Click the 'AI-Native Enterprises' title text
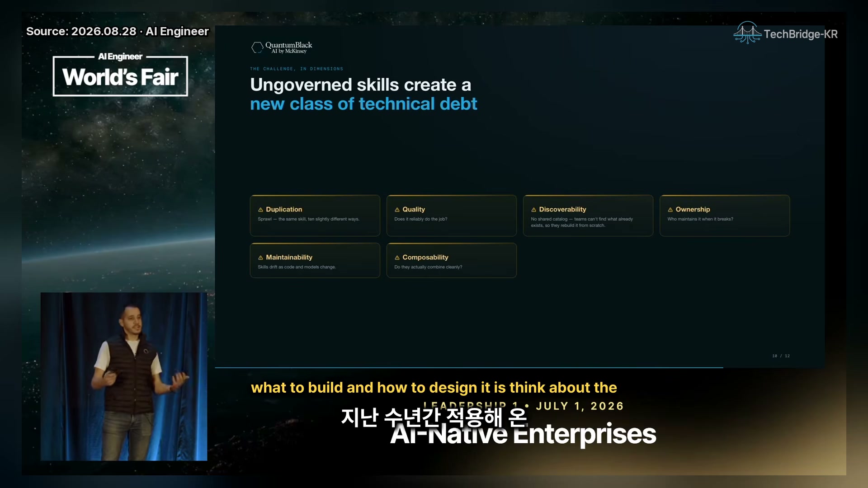The height and width of the screenshot is (488, 868). pyautogui.click(x=523, y=434)
